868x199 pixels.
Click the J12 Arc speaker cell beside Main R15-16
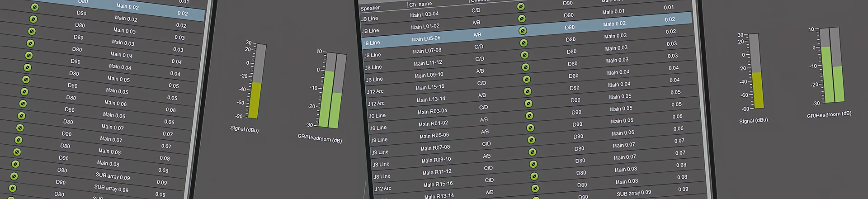(x=383, y=189)
